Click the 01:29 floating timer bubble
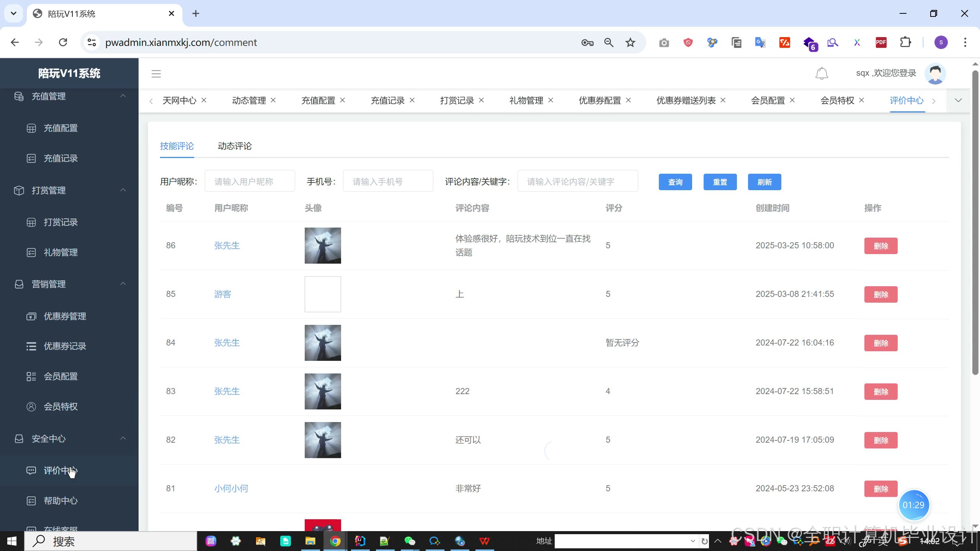 click(913, 505)
